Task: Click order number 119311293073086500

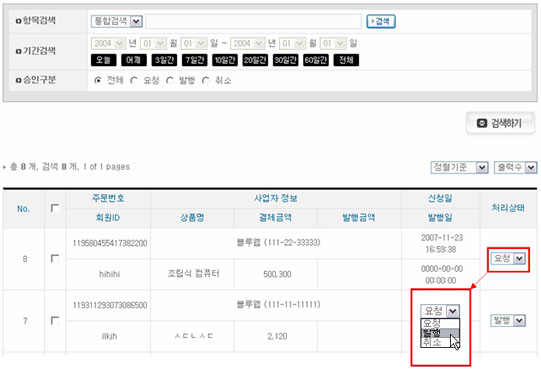Action: pyautogui.click(x=110, y=305)
